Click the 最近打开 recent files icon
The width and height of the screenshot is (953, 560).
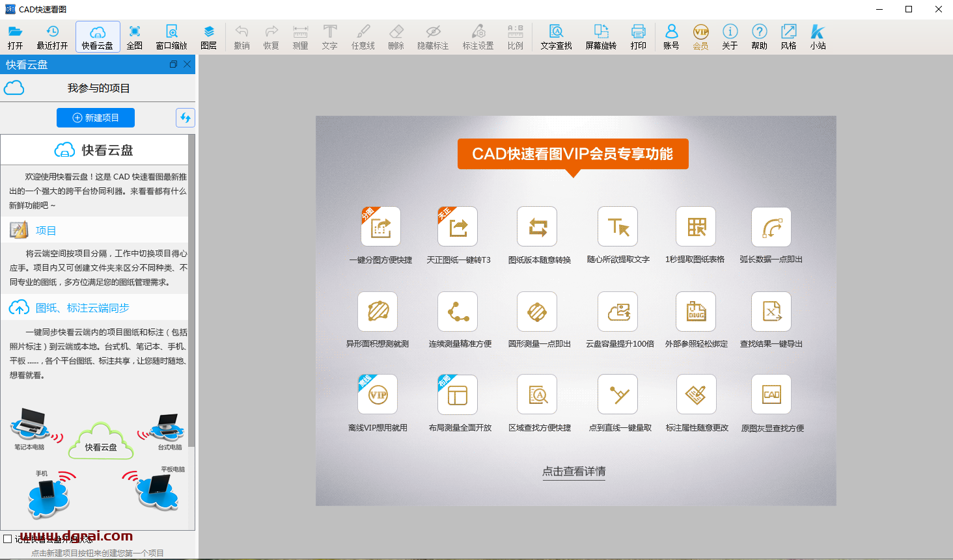pyautogui.click(x=52, y=36)
